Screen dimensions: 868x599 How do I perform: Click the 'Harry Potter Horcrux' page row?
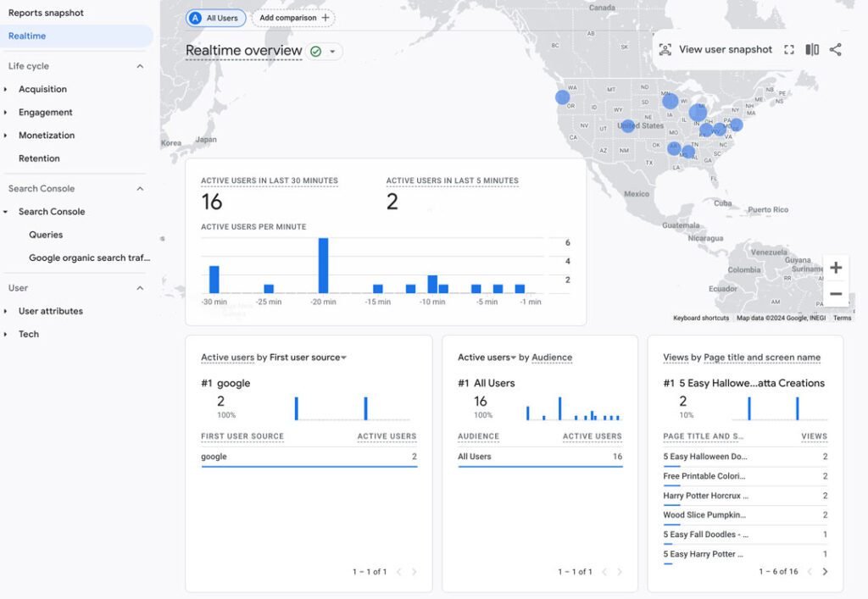pos(745,496)
